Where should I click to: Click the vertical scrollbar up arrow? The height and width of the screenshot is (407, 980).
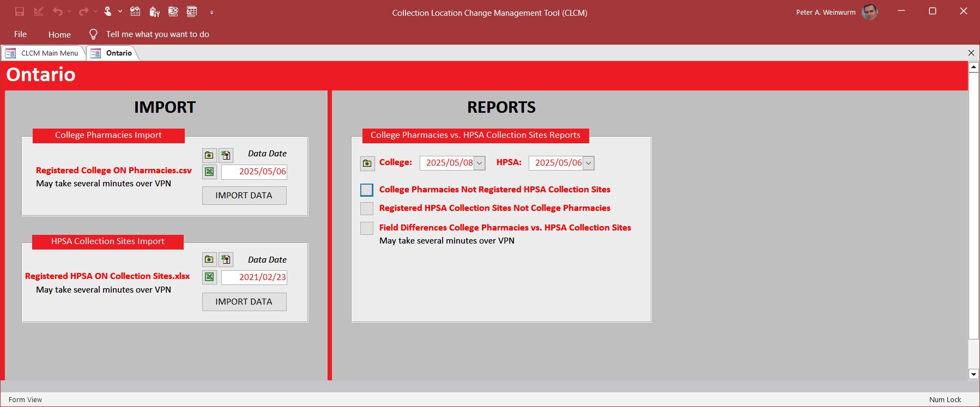(x=973, y=67)
